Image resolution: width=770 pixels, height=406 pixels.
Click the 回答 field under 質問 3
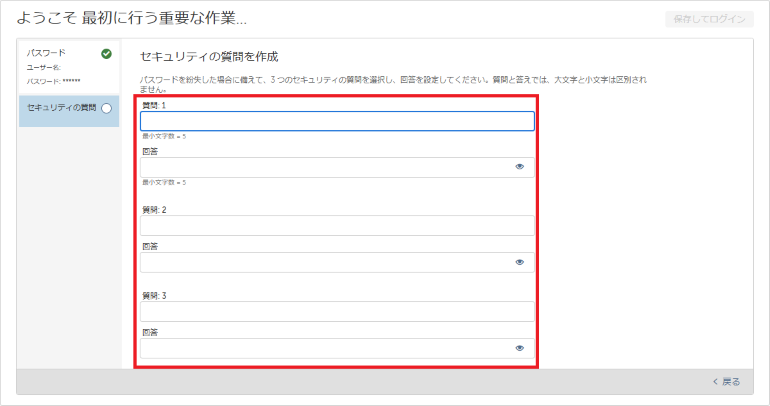pyautogui.click(x=325, y=348)
